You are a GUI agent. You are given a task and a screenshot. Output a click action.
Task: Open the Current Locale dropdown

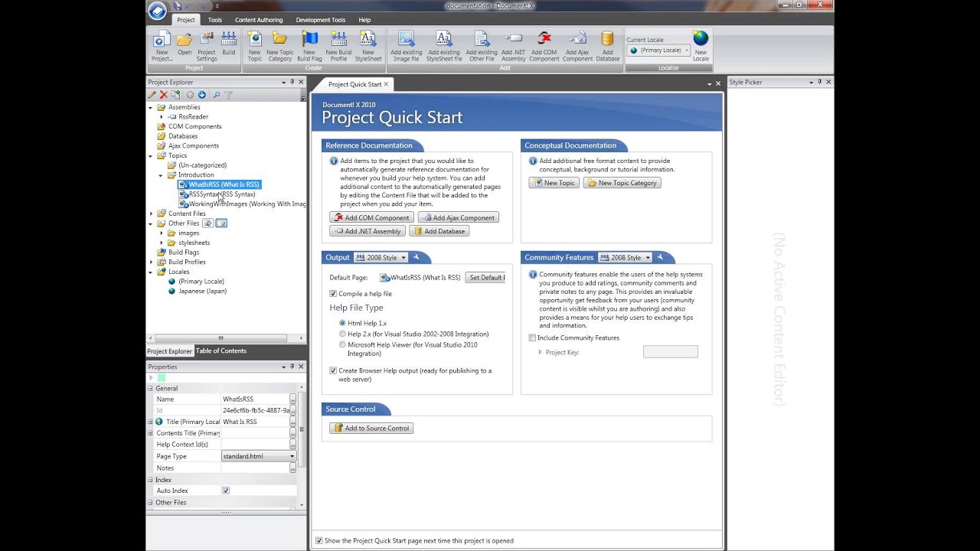658,50
